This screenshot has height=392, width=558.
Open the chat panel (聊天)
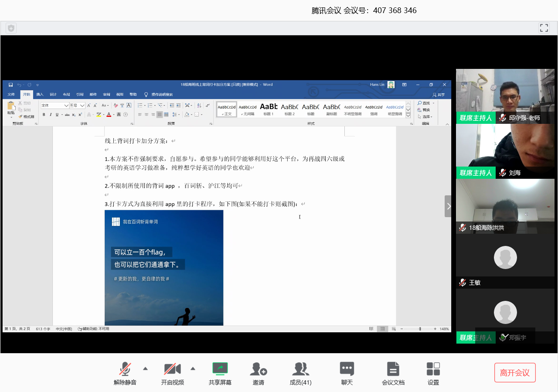[347, 370]
